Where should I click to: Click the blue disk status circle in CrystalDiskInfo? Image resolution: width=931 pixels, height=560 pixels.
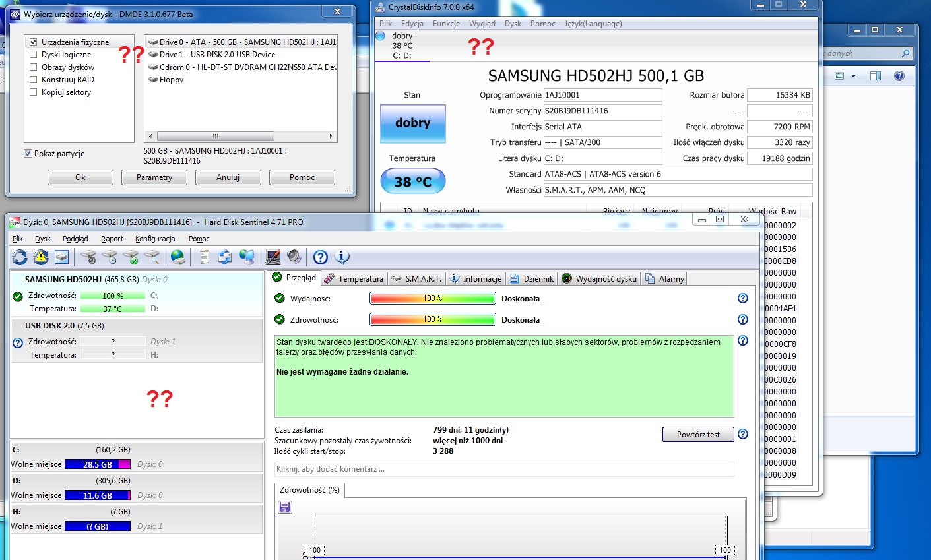tap(380, 36)
